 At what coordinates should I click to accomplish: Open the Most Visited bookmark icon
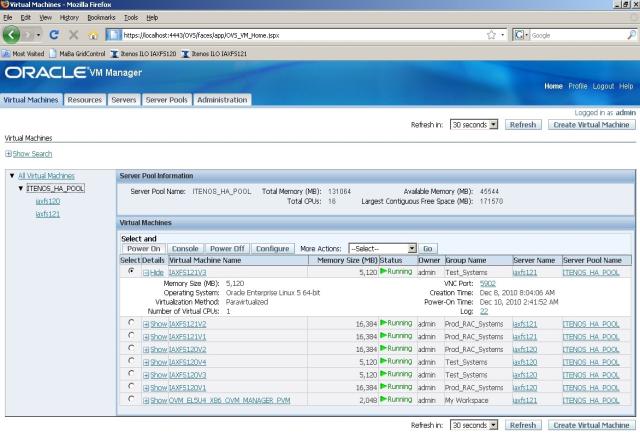(x=6, y=53)
